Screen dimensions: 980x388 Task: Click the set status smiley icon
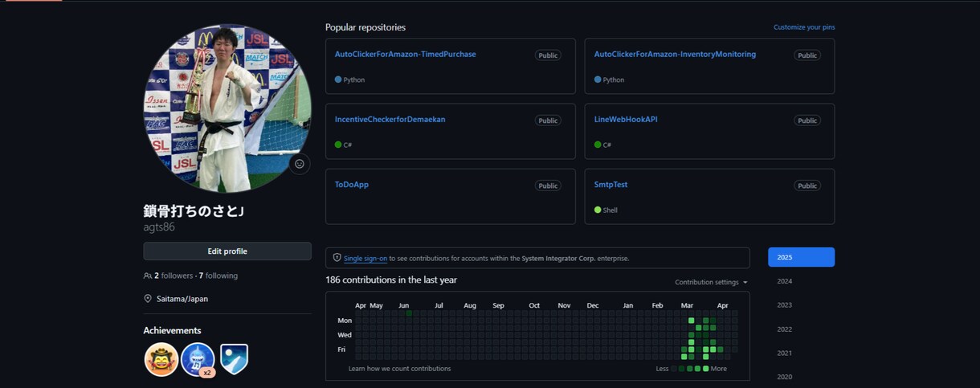pos(300,164)
